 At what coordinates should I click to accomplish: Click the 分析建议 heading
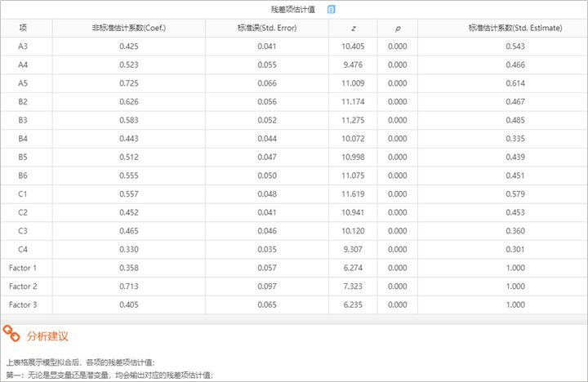pos(47,336)
